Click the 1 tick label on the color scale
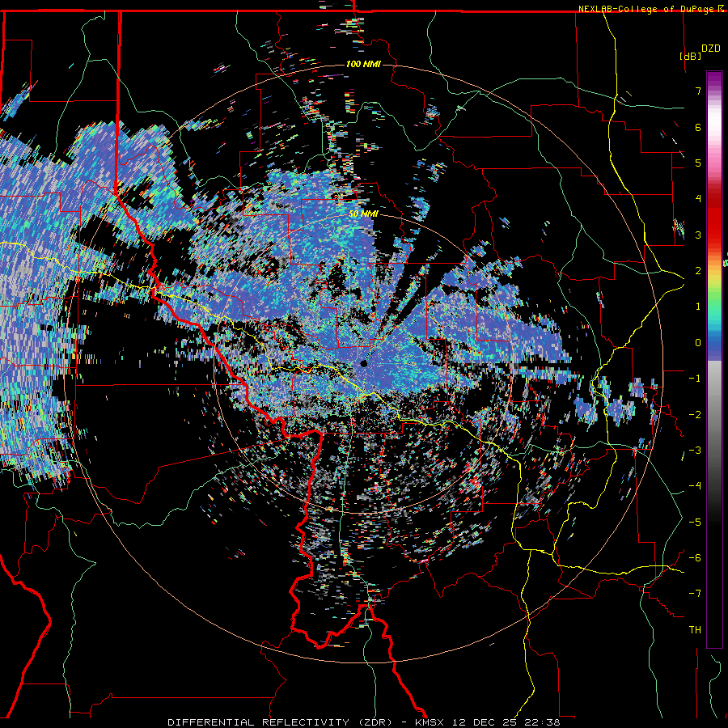This screenshot has height=728, width=728. (x=698, y=307)
